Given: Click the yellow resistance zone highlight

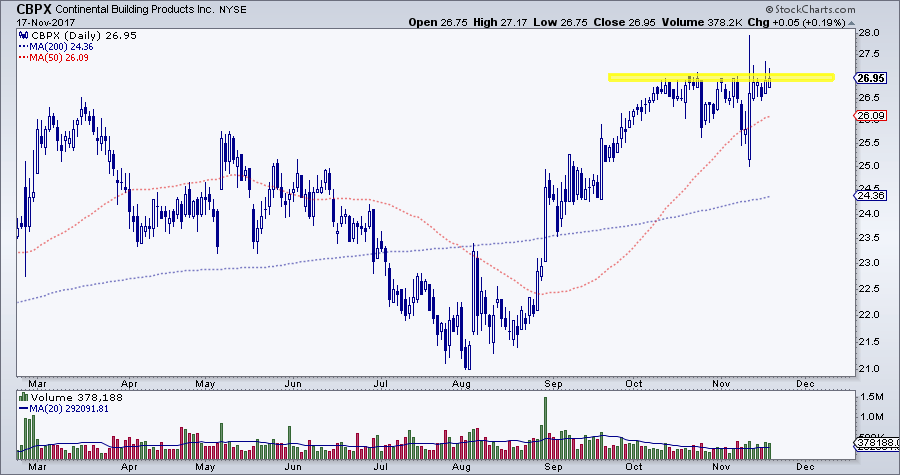Looking at the screenshot, I should tap(720, 77).
